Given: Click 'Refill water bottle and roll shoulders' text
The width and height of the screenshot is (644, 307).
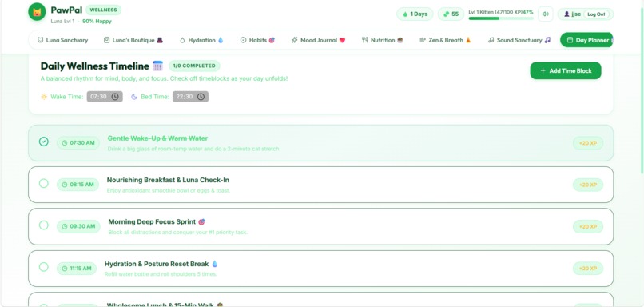Looking at the screenshot, I should [x=161, y=274].
